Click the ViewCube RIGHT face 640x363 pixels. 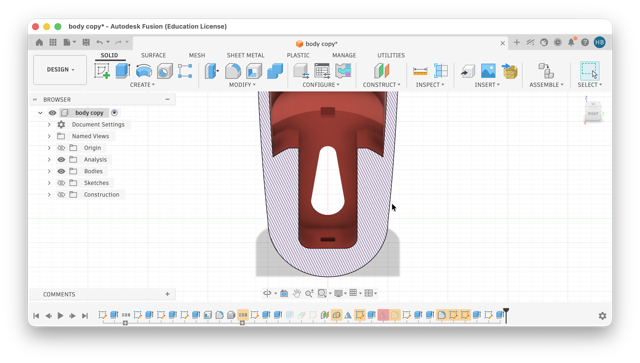coord(593,113)
